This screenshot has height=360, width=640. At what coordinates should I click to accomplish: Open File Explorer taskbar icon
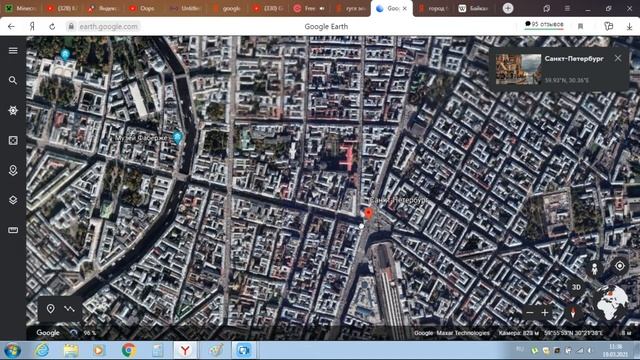pyautogui.click(x=71, y=350)
